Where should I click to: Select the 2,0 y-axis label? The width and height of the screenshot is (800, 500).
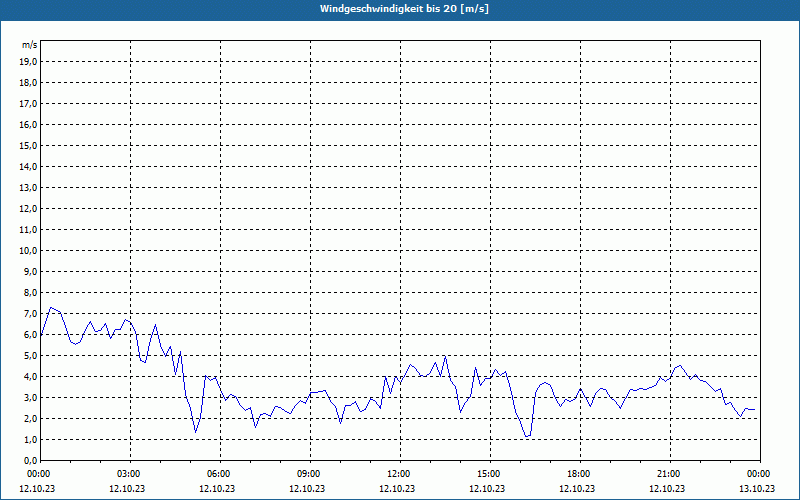point(31,418)
